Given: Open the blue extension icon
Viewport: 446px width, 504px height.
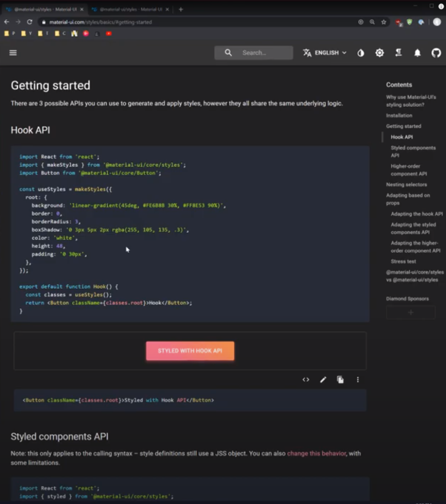Looking at the screenshot, I should pyautogui.click(x=421, y=22).
